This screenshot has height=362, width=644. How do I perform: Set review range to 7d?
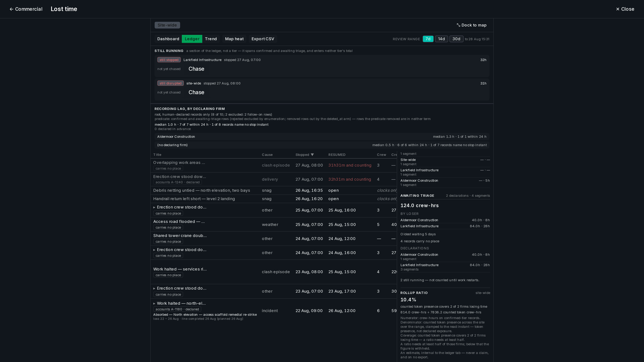[x=428, y=39]
